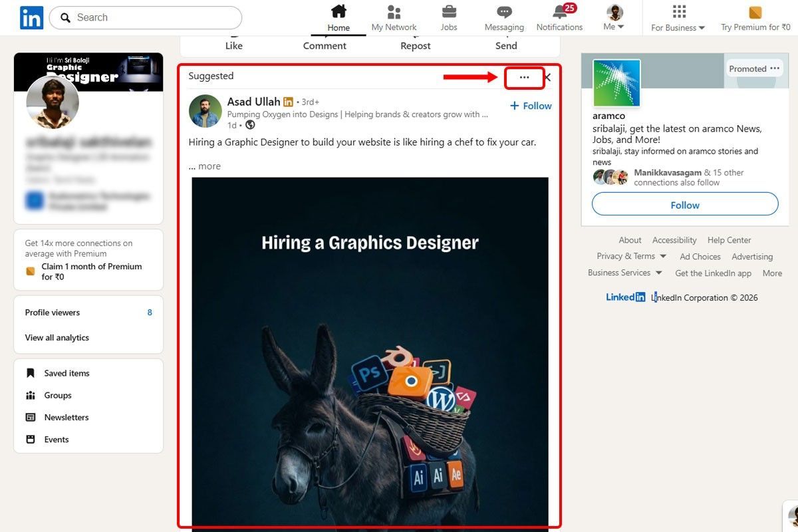Click Get the LinkedIn app link
The width and height of the screenshot is (798, 532).
point(713,273)
